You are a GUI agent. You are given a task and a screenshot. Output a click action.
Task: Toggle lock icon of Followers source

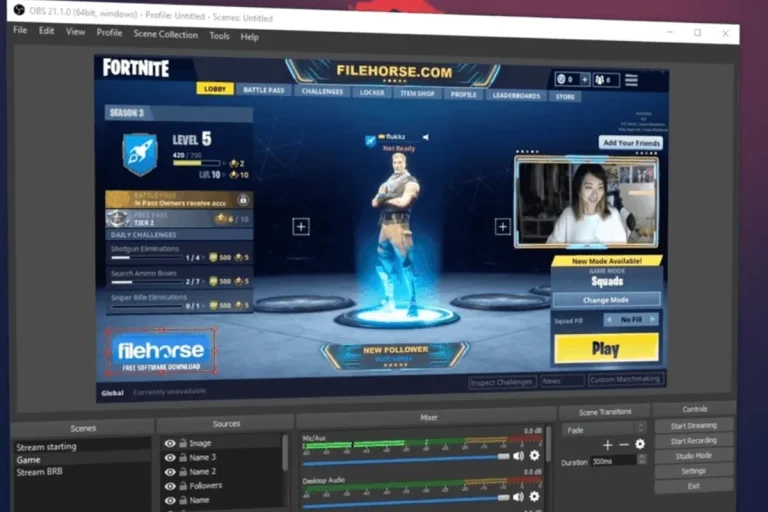pyautogui.click(x=183, y=486)
